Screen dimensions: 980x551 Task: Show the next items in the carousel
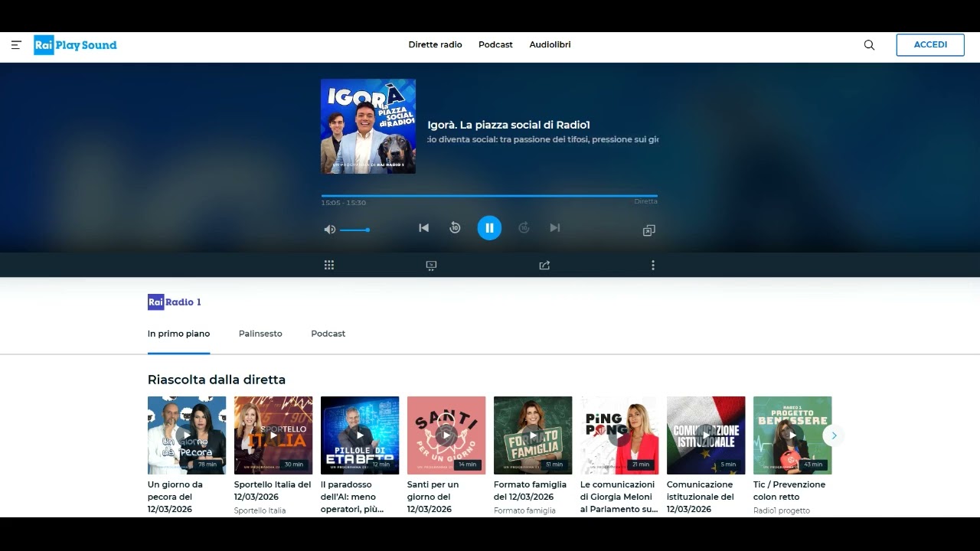click(834, 435)
